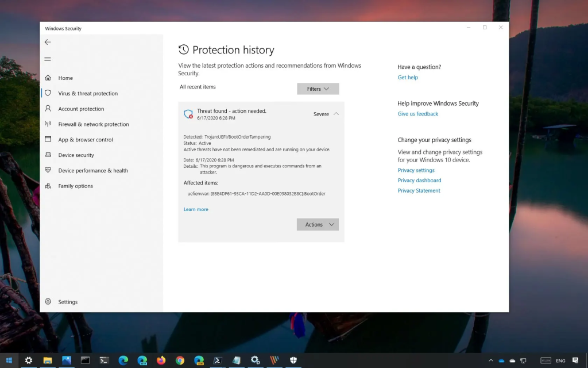Screen dimensions: 588x368
Task: Open the touch keyboard tray icon
Action: [546, 361]
